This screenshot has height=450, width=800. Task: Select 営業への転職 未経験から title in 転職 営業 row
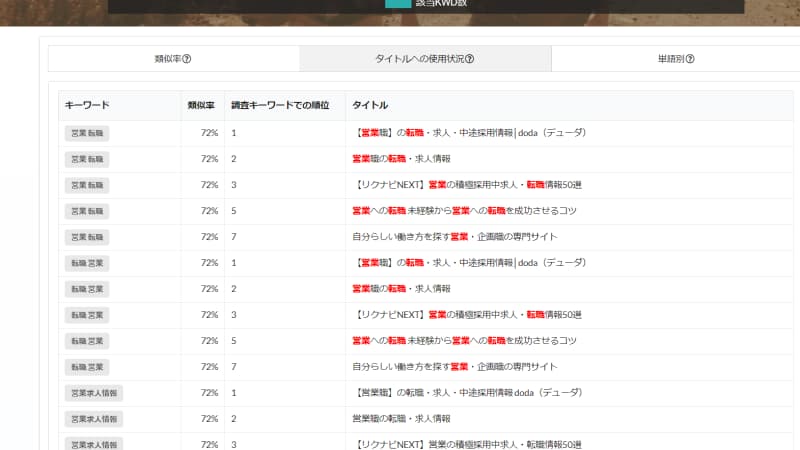[x=464, y=341]
